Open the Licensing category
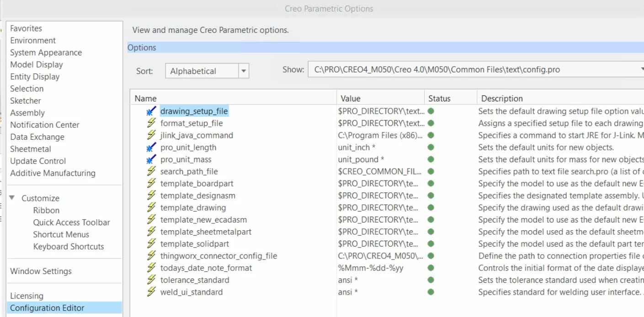 pos(27,296)
